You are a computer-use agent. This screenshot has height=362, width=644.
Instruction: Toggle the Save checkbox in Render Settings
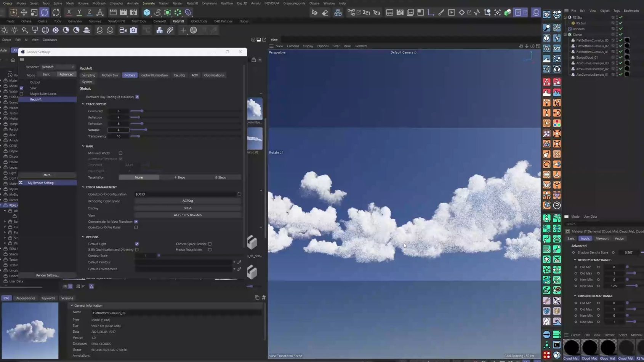[x=21, y=88]
